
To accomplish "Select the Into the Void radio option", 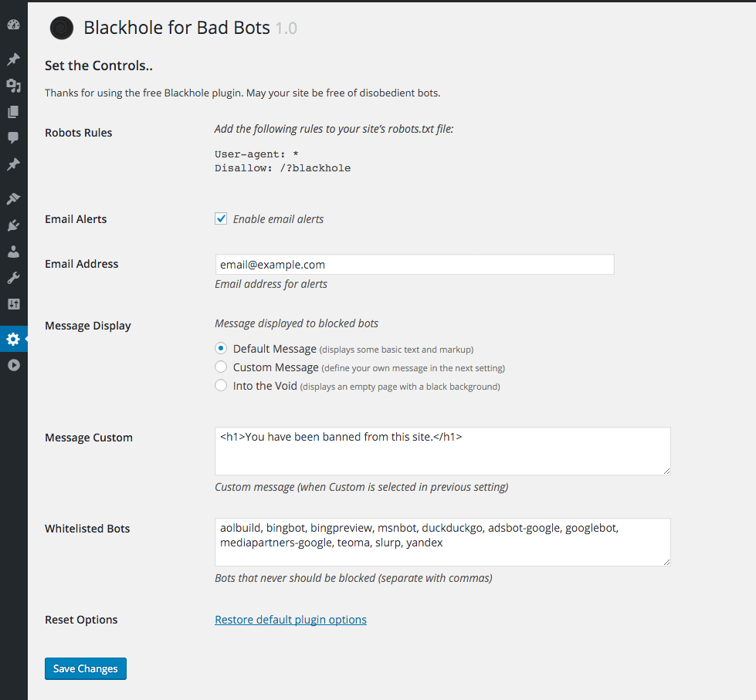I will [x=221, y=386].
